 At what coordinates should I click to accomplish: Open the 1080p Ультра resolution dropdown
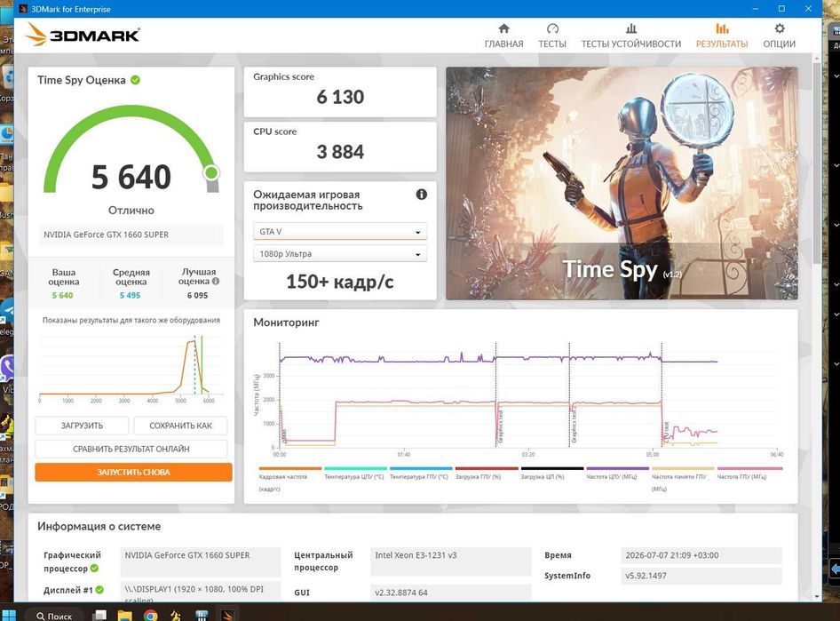click(x=340, y=254)
